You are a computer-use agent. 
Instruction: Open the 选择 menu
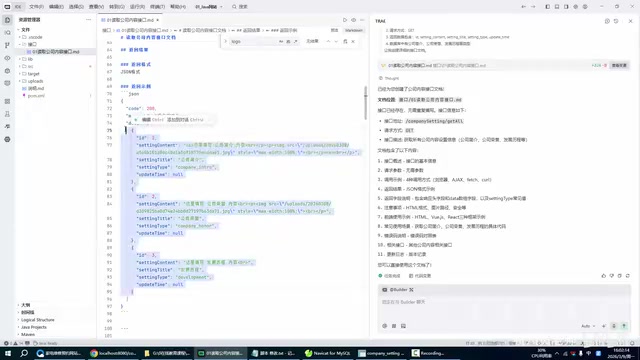click(x=76, y=7)
